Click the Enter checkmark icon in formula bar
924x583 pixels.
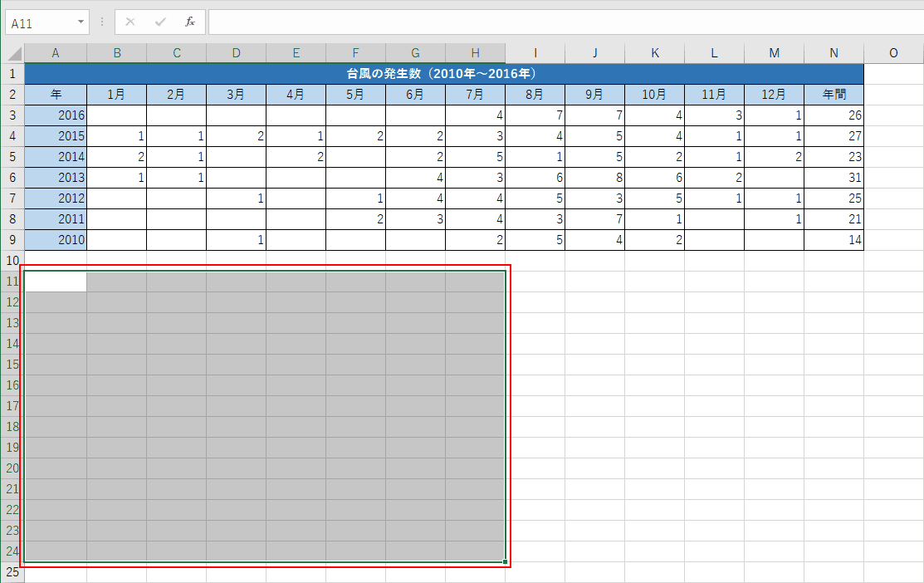coord(159,22)
